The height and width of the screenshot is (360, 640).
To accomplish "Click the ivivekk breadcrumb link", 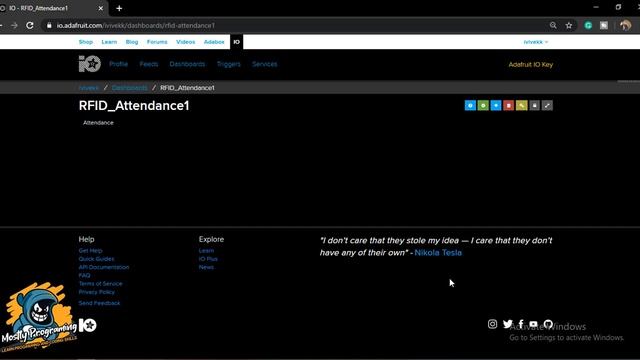I will tap(89, 88).
